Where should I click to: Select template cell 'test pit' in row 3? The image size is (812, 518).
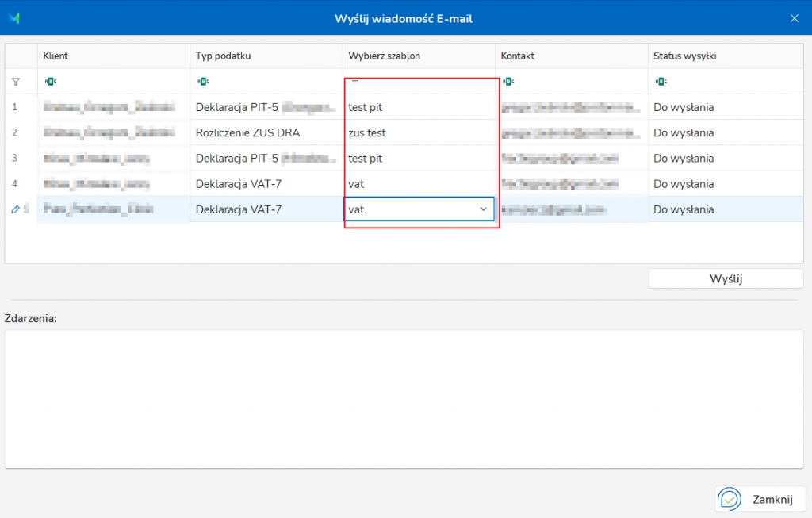419,159
